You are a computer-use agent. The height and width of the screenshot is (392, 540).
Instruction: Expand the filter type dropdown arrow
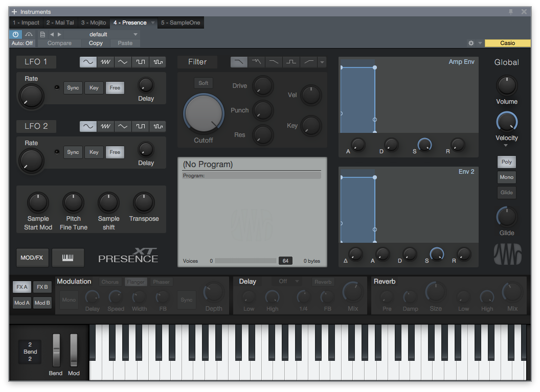[x=322, y=62]
